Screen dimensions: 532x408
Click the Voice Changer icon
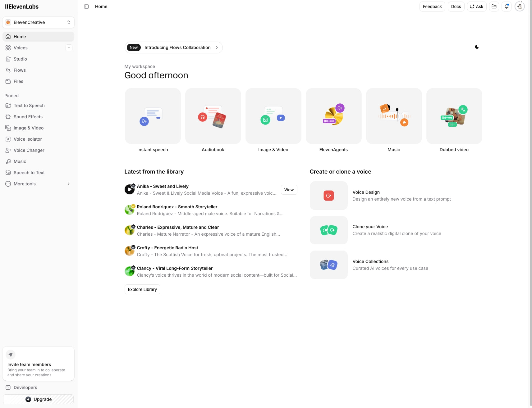point(8,150)
